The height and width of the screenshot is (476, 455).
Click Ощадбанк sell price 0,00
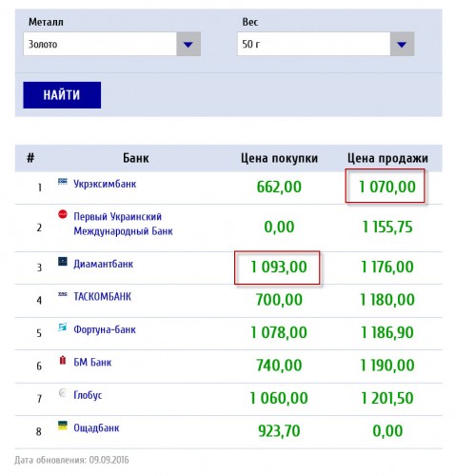coord(387,431)
